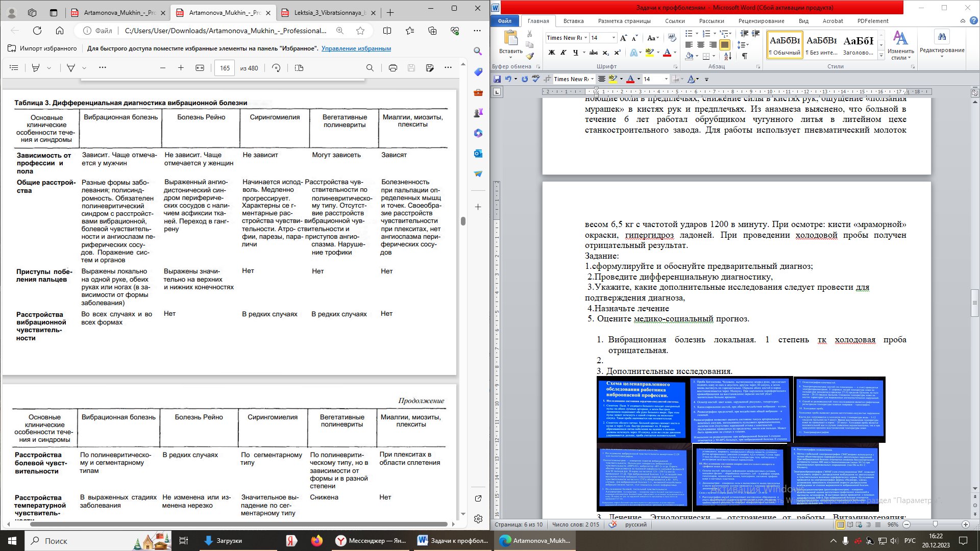Toggle show paragraph marks ¶
The width and height of the screenshot is (980, 551).
tap(745, 56)
